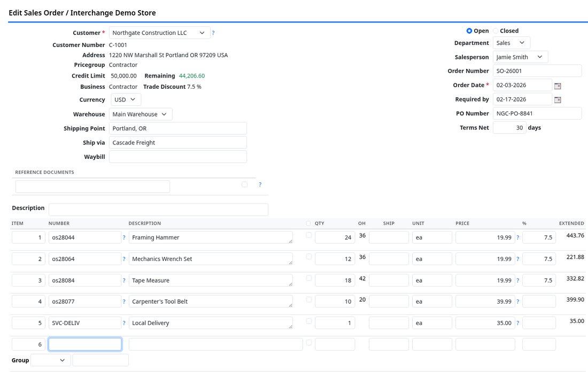The height and width of the screenshot is (385, 588).
Task: Click the price field showing 39.99
Action: point(485,302)
